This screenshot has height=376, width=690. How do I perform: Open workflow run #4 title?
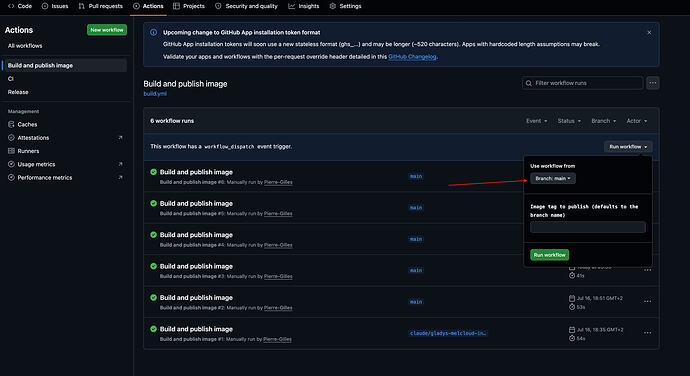click(196, 235)
